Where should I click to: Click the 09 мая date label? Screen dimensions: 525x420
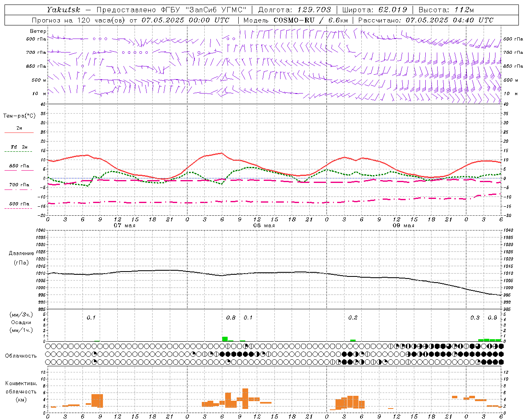[403, 226]
